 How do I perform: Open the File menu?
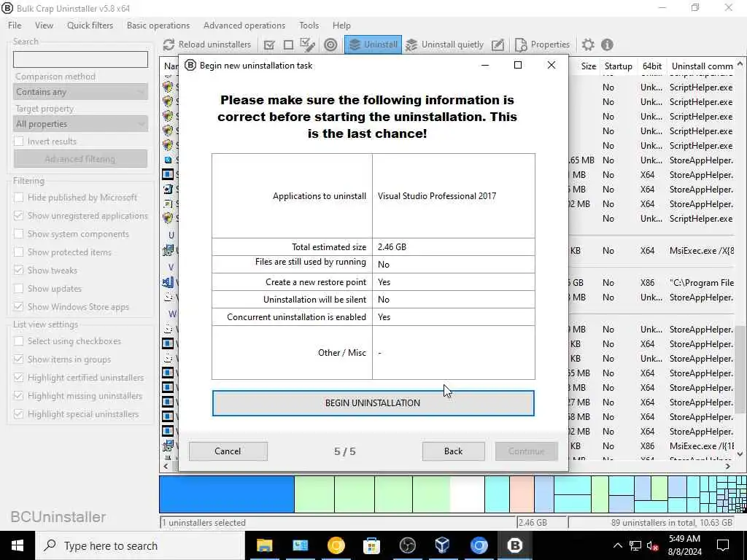click(x=15, y=26)
